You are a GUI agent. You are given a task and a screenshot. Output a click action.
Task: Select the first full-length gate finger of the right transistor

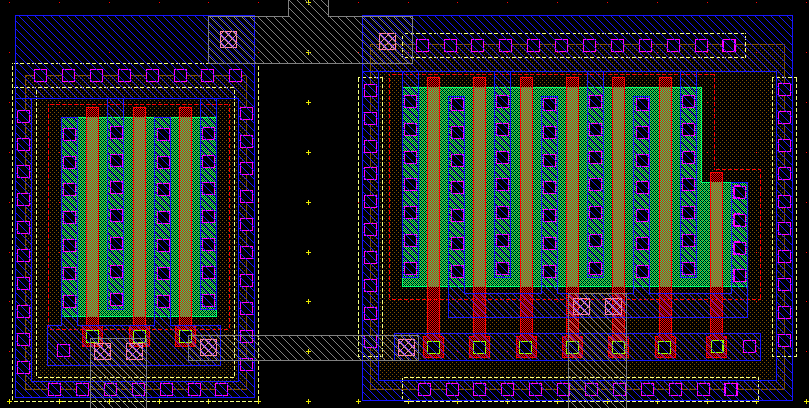(433, 205)
